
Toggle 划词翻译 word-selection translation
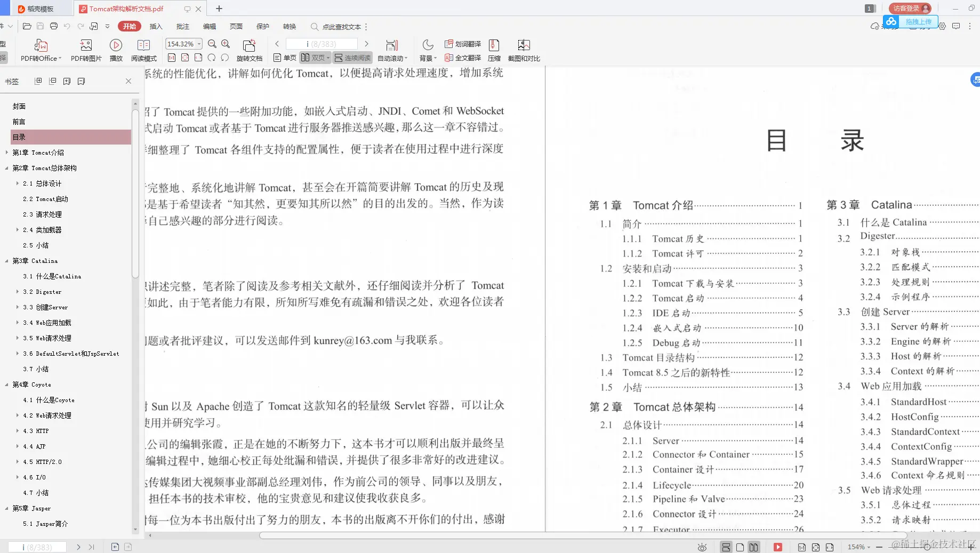coord(463,44)
